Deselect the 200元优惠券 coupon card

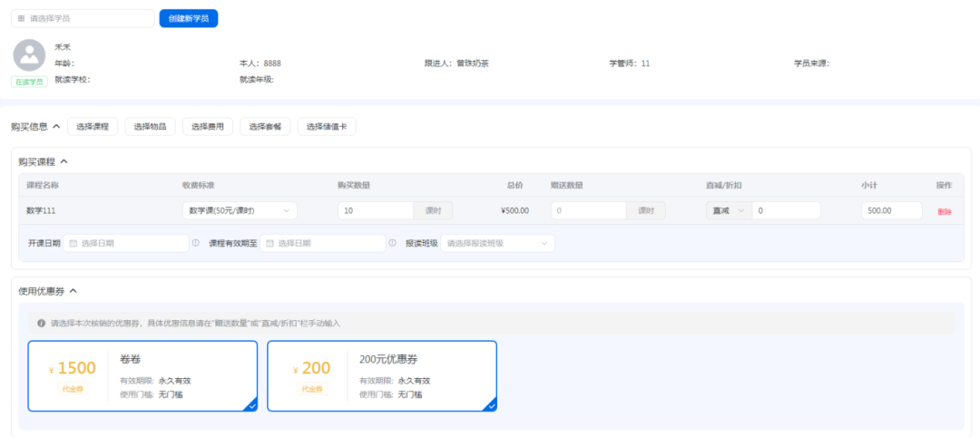click(x=382, y=376)
